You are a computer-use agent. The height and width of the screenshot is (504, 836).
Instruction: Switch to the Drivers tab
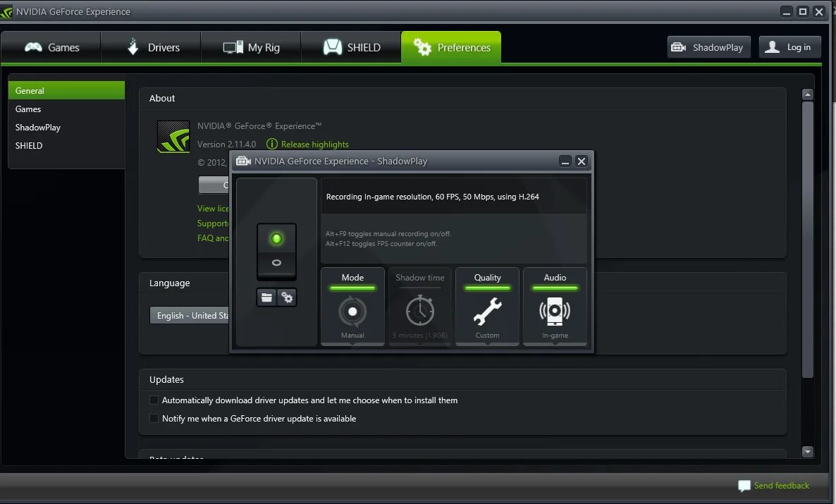coord(151,47)
